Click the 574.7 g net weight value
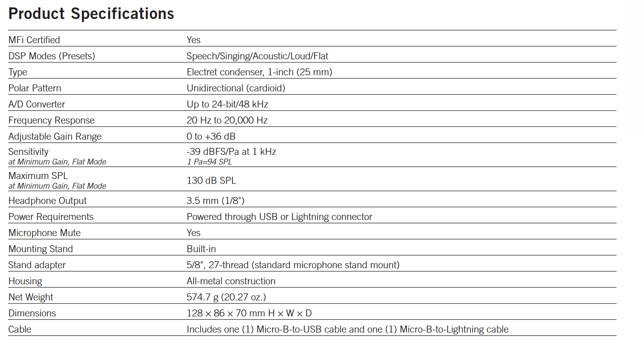The width and height of the screenshot is (644, 353). pyautogui.click(x=226, y=297)
